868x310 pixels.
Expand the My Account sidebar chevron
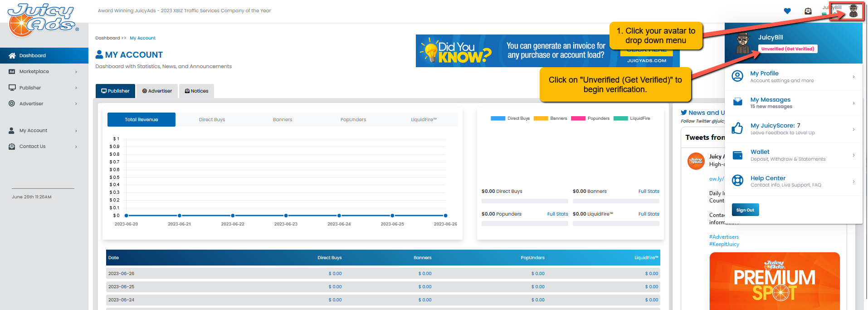76,131
